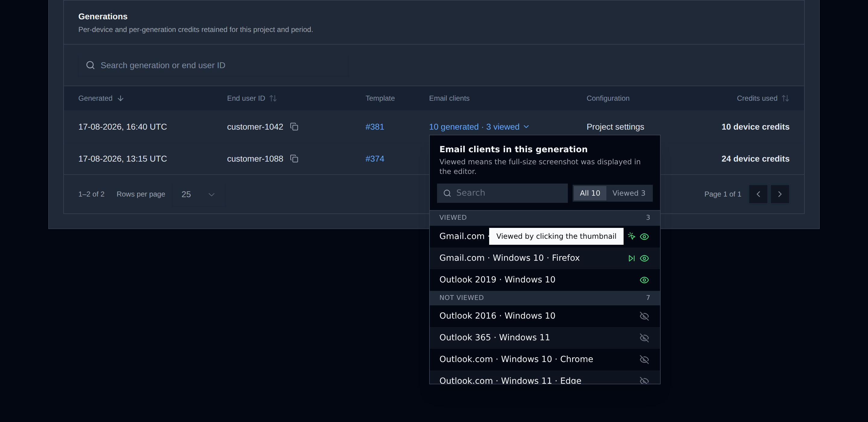Copy the customer-1088 end user ID
Viewport: 868px width, 422px height.
294,159
